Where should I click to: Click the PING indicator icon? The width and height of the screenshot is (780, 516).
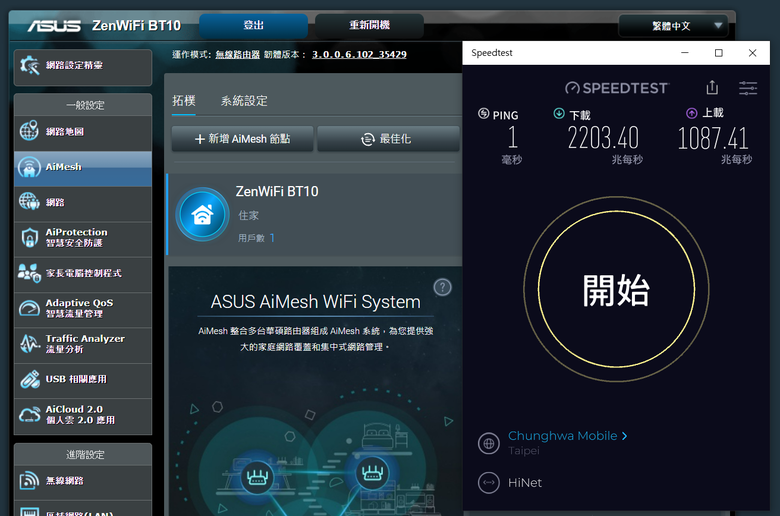pyautogui.click(x=484, y=113)
